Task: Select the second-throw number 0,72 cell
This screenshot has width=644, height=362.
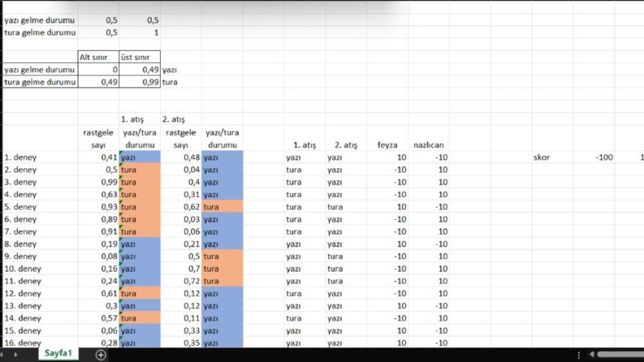Action: tap(181, 281)
